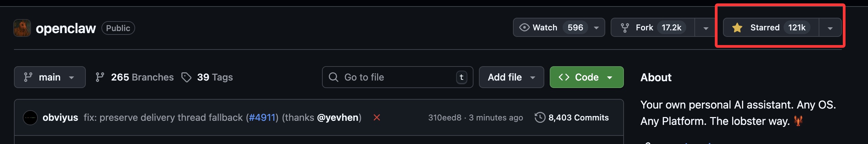Click the obviyus author avatar
The image size is (868, 144).
point(30,118)
